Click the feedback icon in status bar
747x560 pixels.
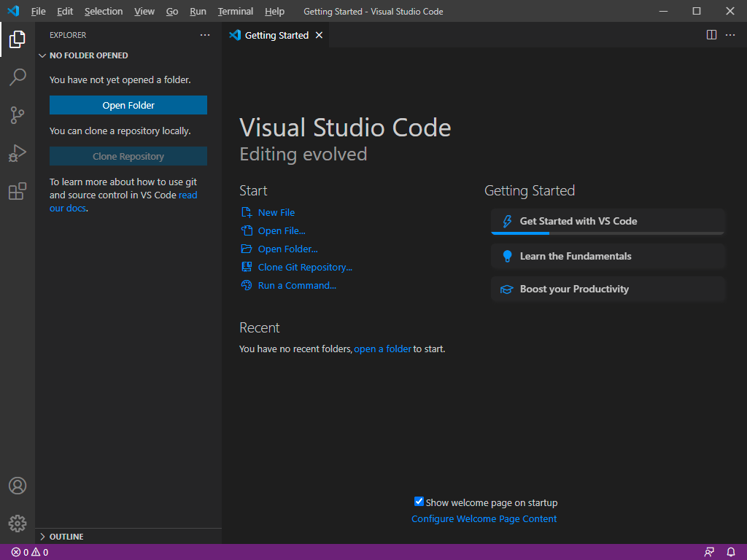[x=709, y=553]
